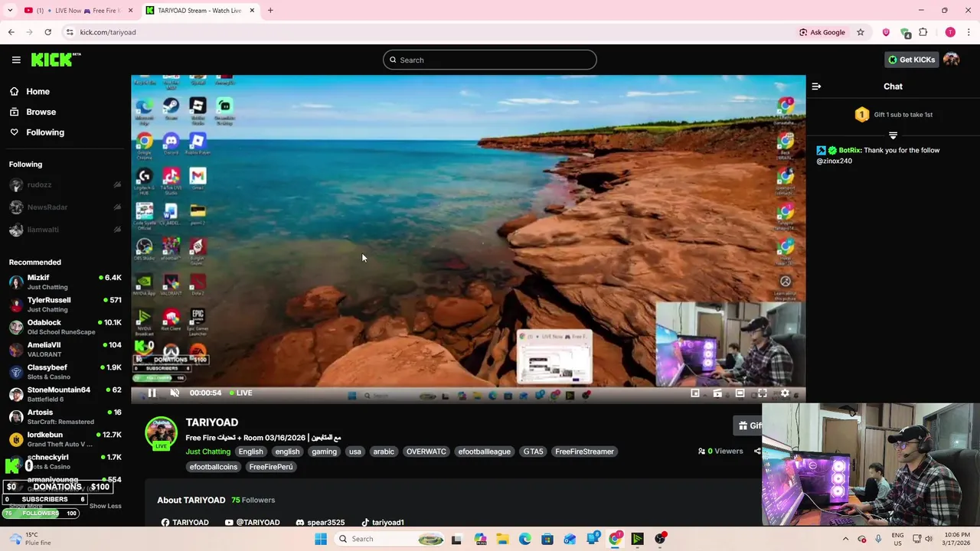Click Show Less in sidebar
This screenshot has height=551, width=980.
tap(105, 506)
